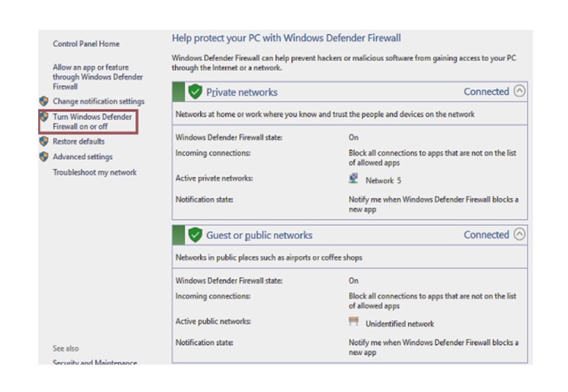Click the Private networks section header
Viewport: 568px width, 392px height.
[x=241, y=92]
